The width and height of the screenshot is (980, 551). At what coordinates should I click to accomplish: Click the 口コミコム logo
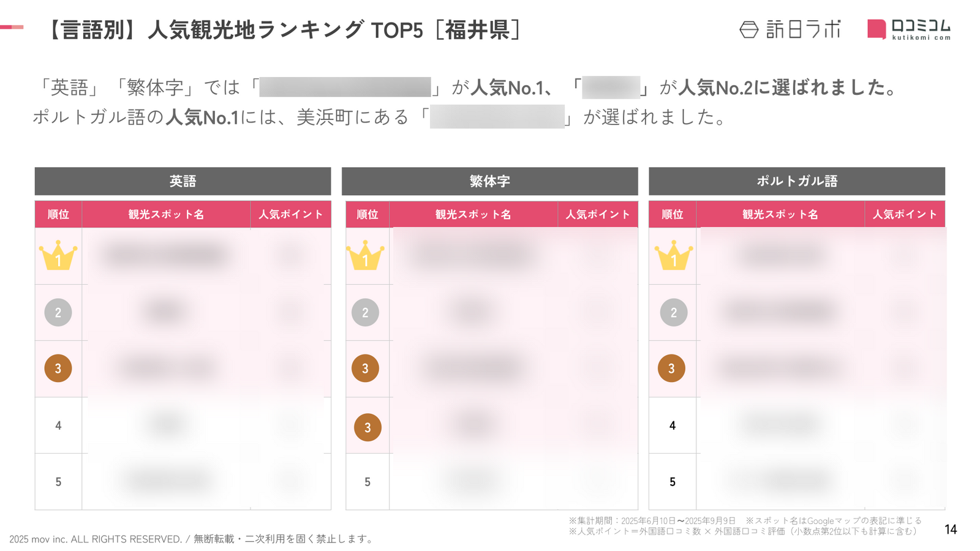pyautogui.click(x=909, y=29)
